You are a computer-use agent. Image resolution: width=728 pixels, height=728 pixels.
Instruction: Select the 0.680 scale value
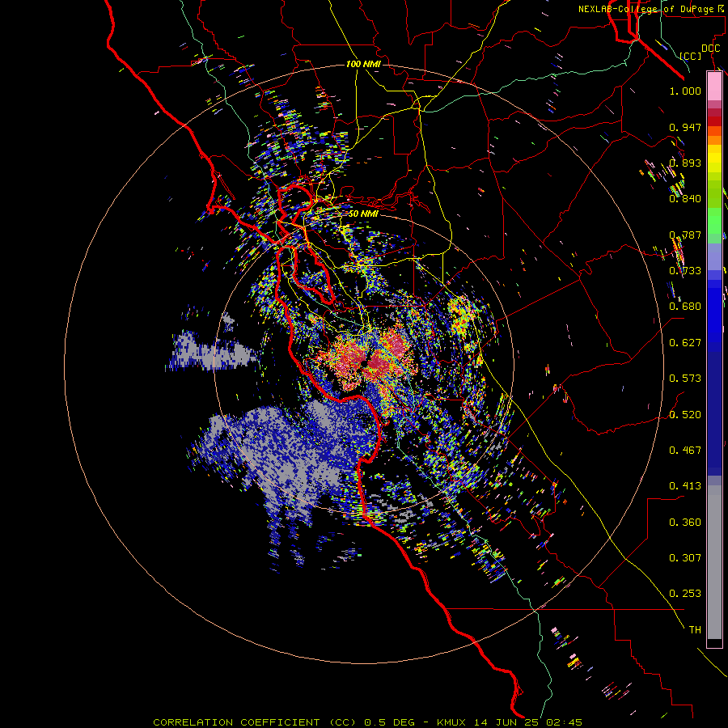point(685,307)
